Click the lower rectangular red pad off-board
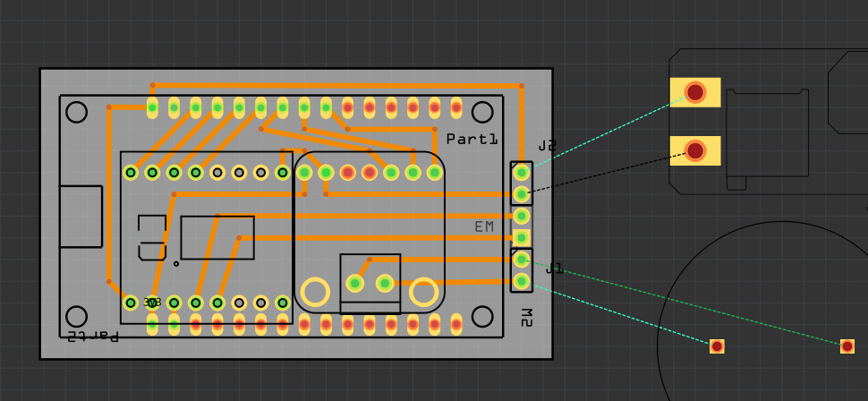Screen dimensions: 868x401 (x=694, y=150)
